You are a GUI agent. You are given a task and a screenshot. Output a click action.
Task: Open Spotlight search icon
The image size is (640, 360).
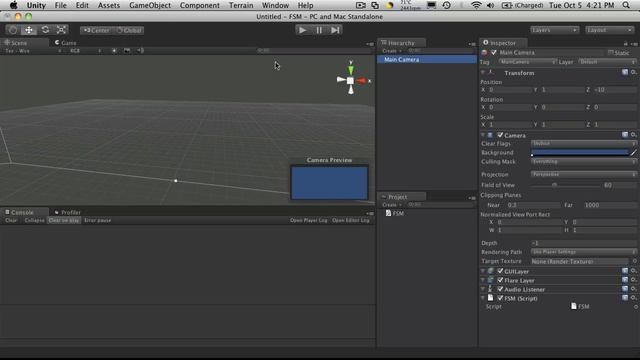point(626,5)
